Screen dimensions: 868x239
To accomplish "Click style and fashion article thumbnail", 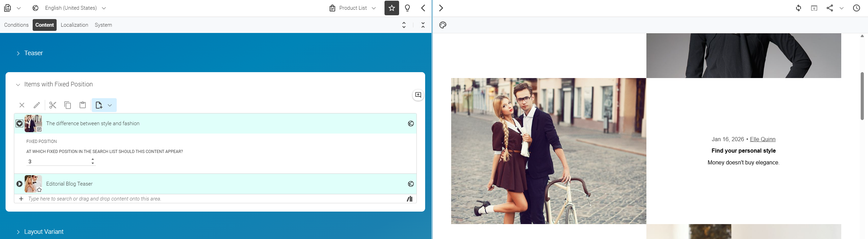I will (33, 123).
